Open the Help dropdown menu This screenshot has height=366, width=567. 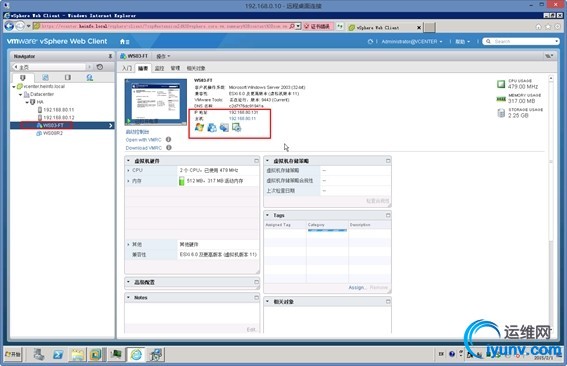pos(462,42)
